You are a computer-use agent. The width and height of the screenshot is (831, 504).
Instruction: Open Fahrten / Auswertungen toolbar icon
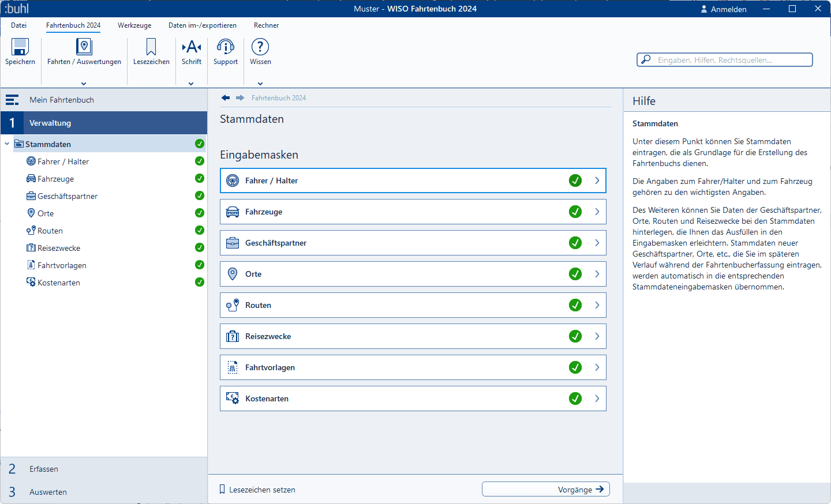tap(84, 47)
